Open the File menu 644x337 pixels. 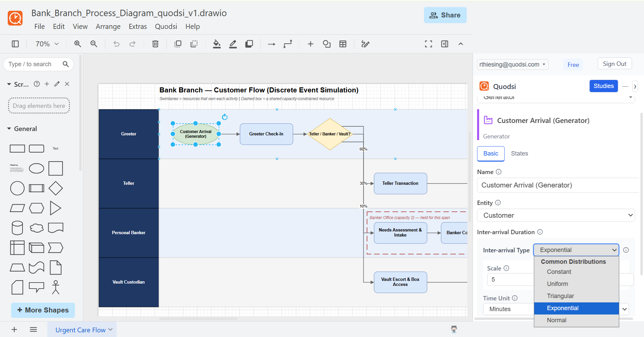(39, 27)
